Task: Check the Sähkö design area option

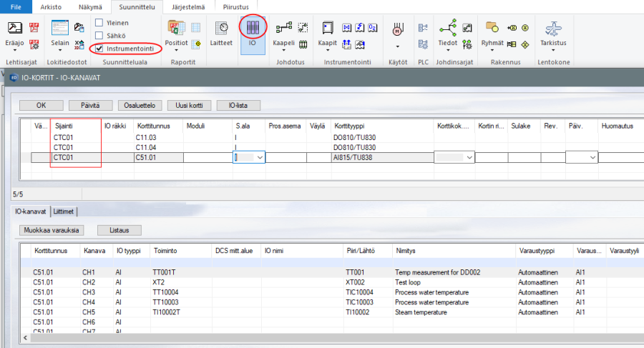Action: tap(99, 36)
